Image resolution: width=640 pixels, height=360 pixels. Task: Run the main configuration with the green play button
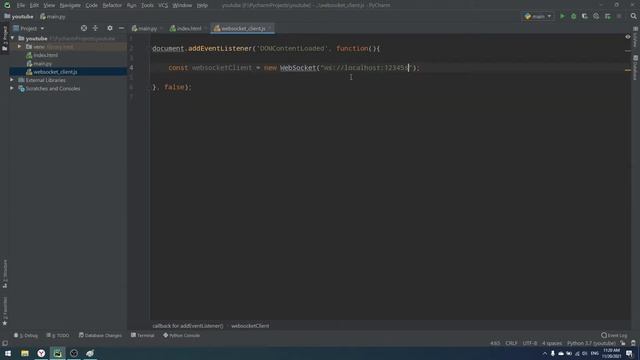point(562,16)
